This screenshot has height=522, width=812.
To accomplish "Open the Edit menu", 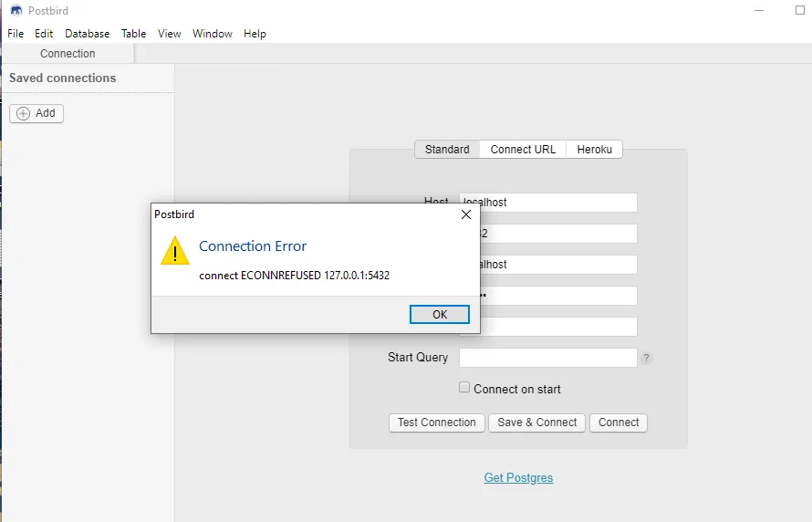I will 44,34.
